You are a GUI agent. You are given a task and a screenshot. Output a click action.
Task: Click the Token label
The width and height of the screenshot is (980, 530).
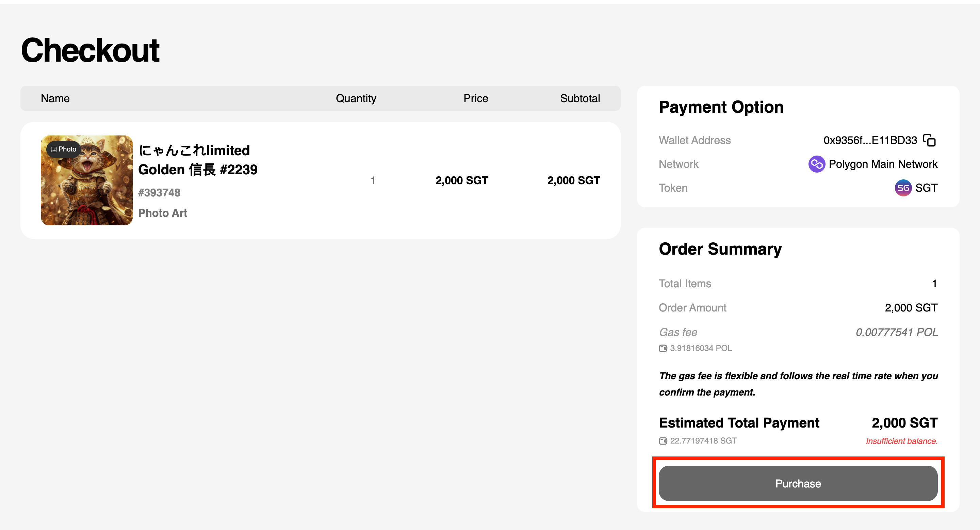[x=673, y=188]
